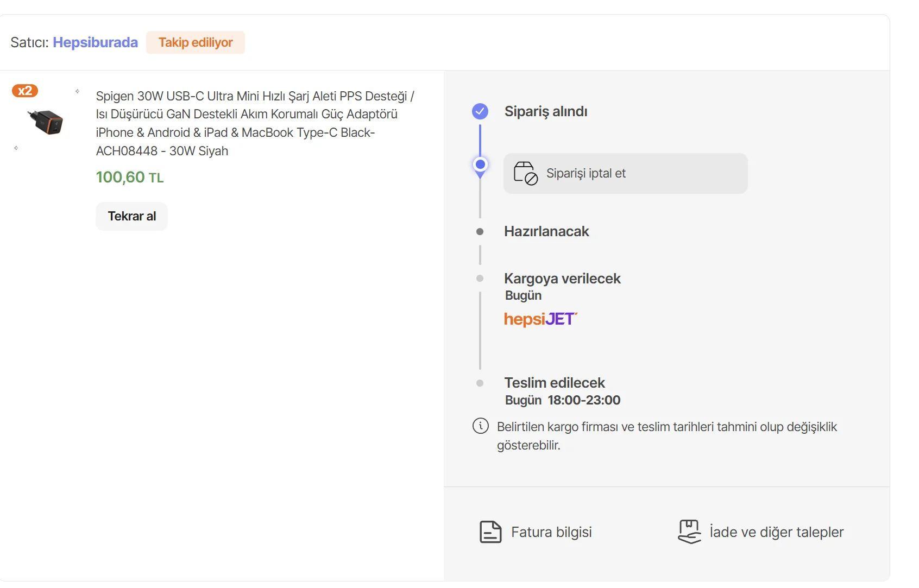Open the Hepsiburada seller link
The image size is (919, 588).
(95, 42)
